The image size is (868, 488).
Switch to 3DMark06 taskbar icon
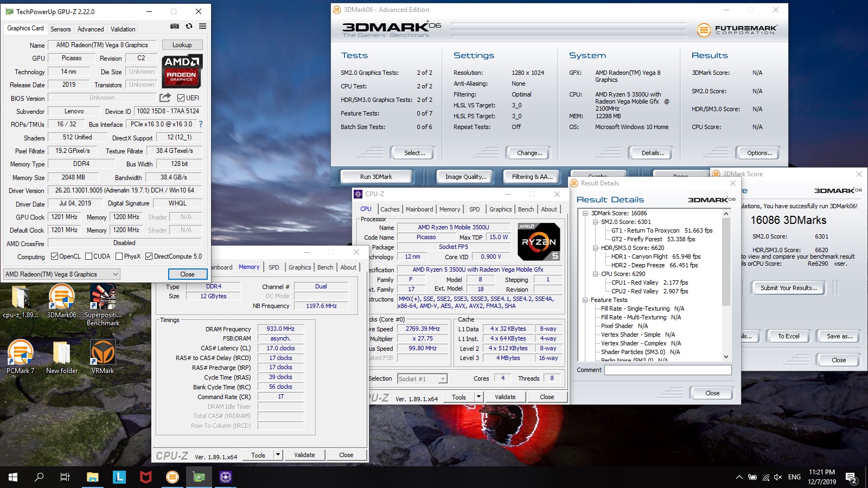pos(172,477)
